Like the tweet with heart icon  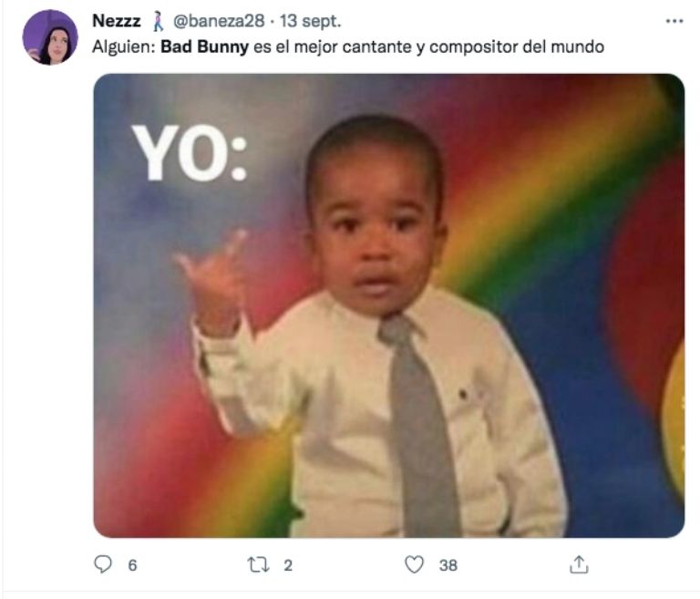point(415,564)
